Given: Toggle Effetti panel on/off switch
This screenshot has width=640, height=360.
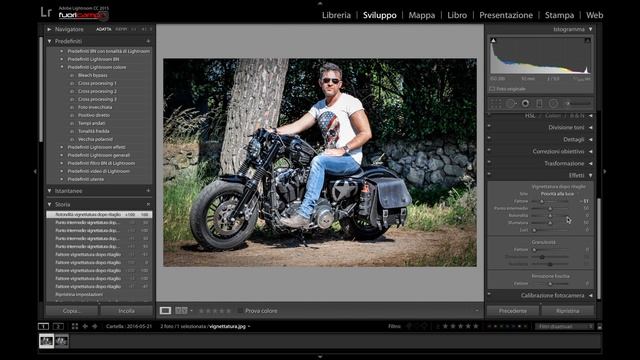Looking at the screenshot, I should click(x=490, y=174).
